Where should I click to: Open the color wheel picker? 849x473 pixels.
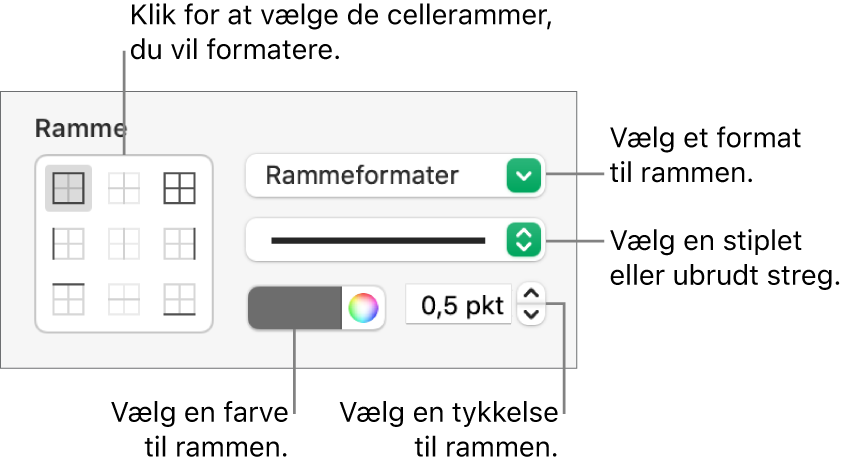click(363, 309)
